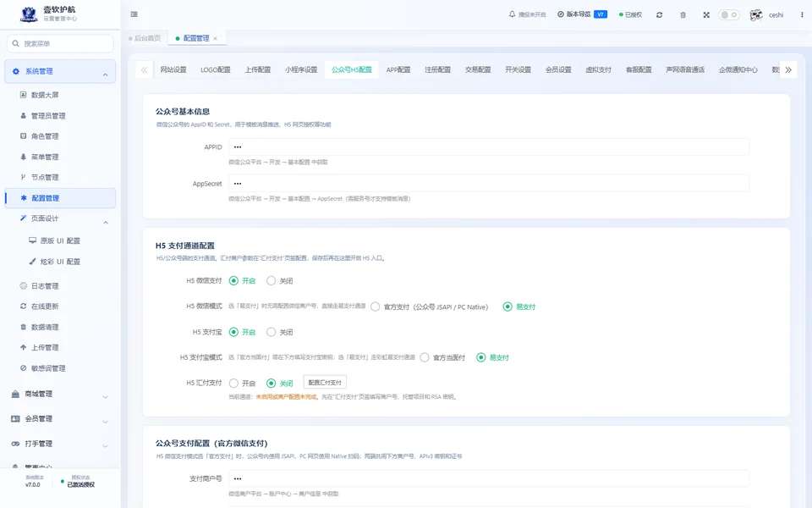Open 炫彩 UI 配置 brush icon

pyautogui.click(x=33, y=262)
